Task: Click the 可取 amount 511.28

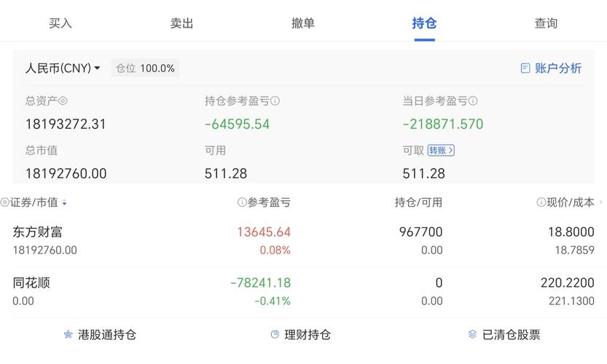Action: [x=423, y=174]
